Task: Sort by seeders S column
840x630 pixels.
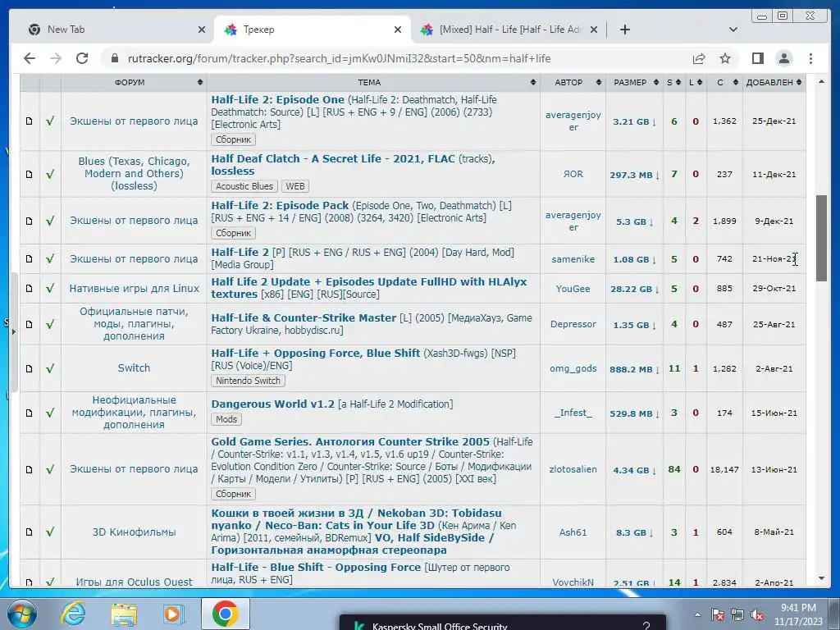Action: (x=673, y=83)
